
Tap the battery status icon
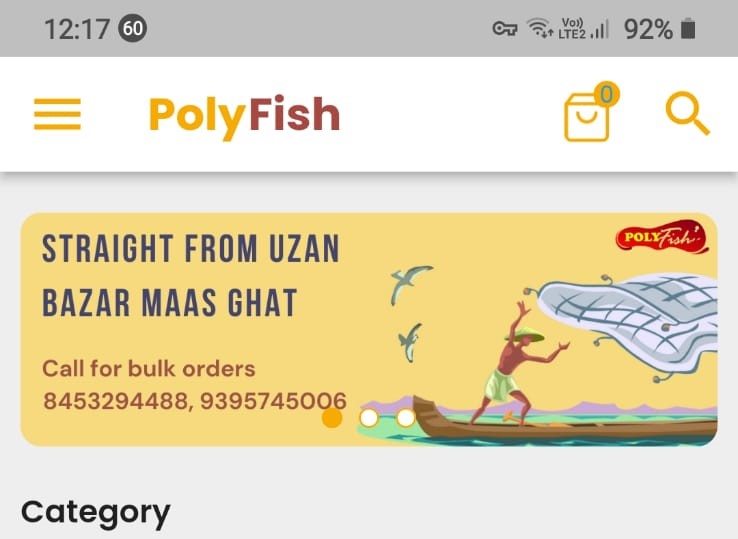point(688,28)
